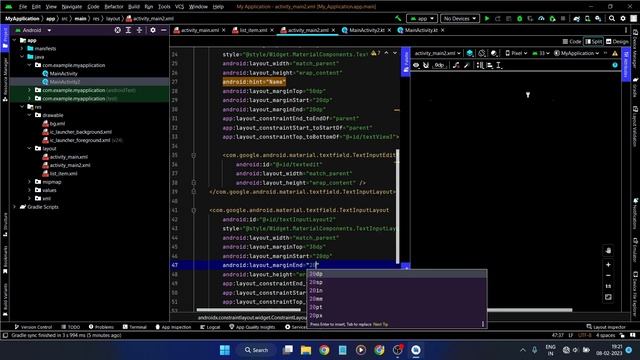Open the Terminal tool window

click(x=135, y=327)
